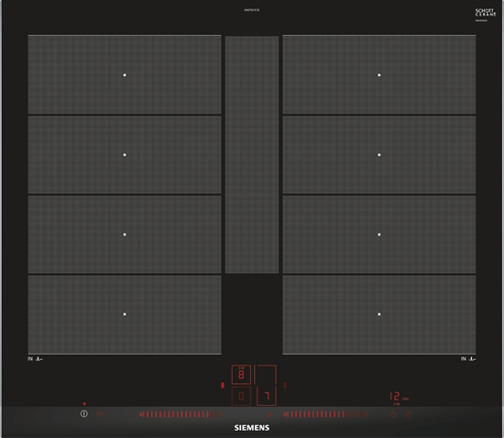504x438 pixels.
Task: Tap the 'IN' induction label under right zones
Action: click(463, 358)
